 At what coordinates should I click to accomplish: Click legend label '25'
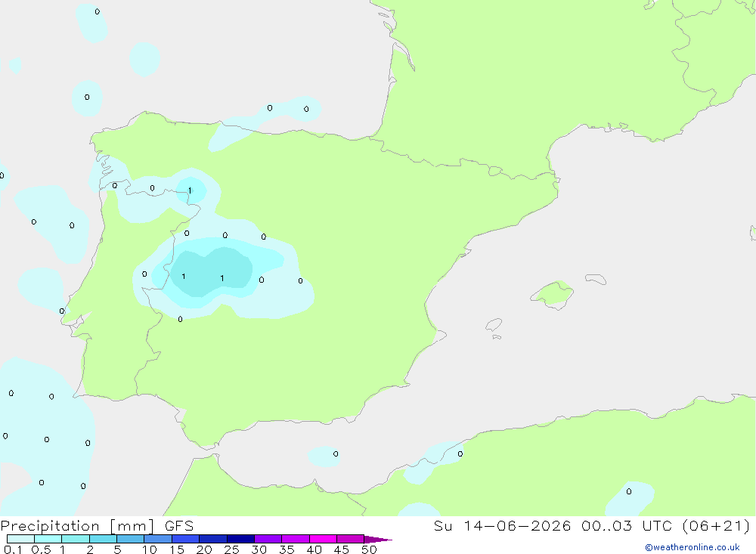(231, 549)
